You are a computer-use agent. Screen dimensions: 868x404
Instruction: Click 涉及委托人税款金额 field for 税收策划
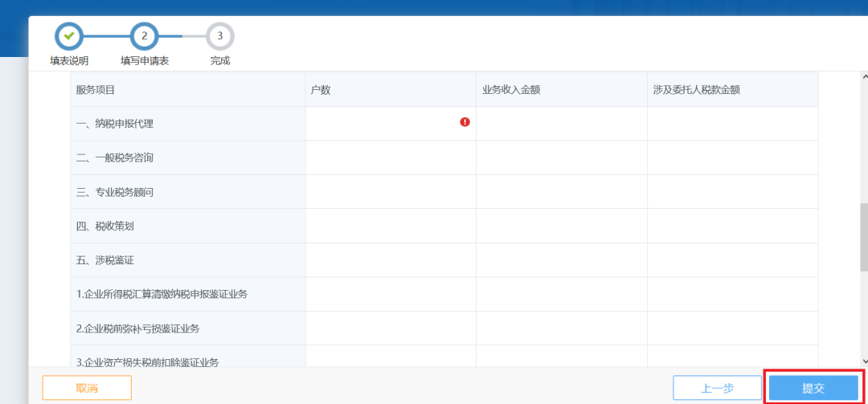coord(733,226)
